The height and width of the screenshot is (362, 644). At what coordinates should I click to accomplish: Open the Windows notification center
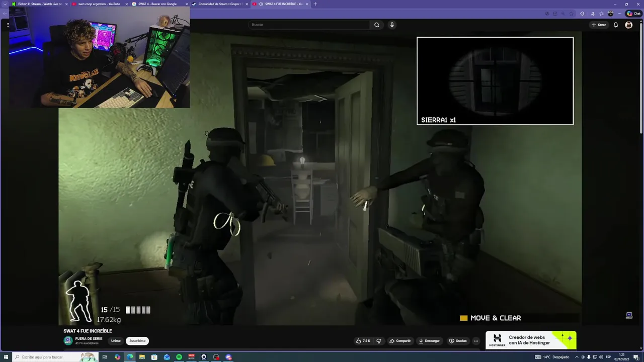pyautogui.click(x=635, y=357)
